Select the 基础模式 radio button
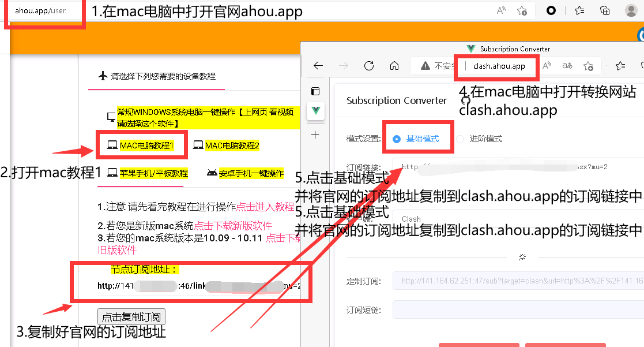Screen dimensions: 644x347 click(x=397, y=139)
